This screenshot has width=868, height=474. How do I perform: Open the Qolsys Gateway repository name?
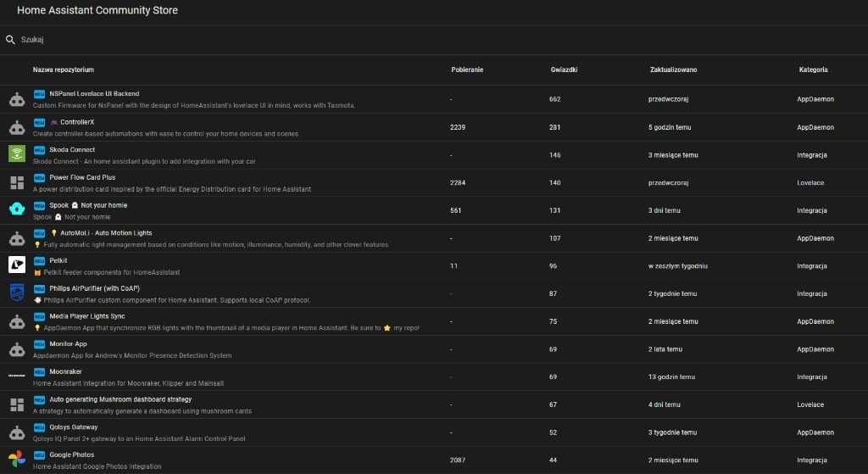(x=74, y=427)
